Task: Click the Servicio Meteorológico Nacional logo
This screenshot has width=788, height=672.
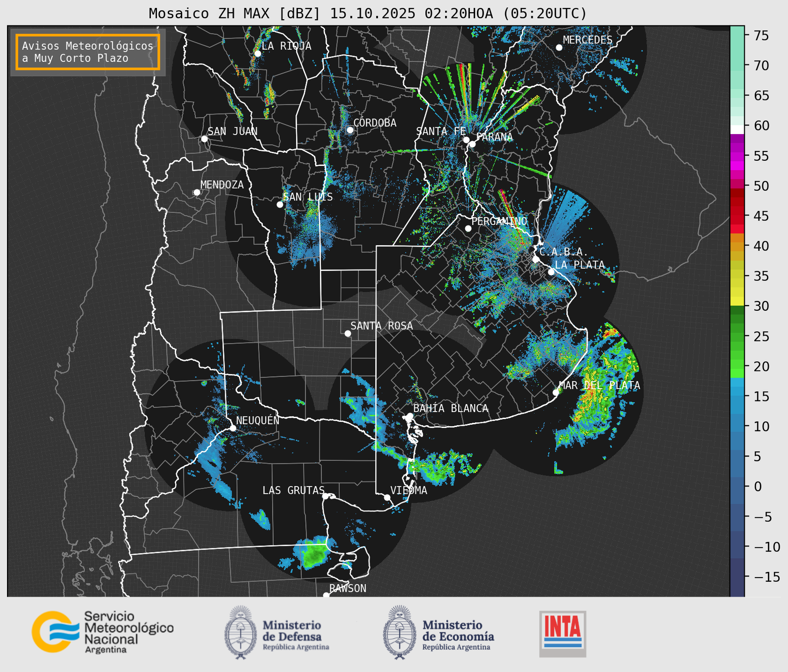Action: point(103,632)
